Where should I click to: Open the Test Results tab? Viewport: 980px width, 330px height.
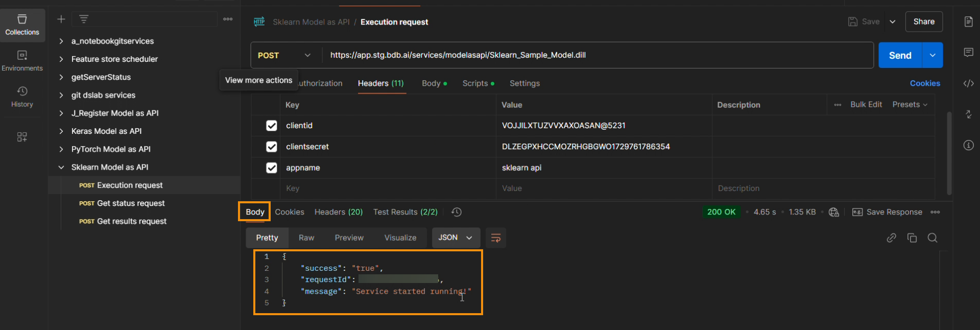[405, 212]
